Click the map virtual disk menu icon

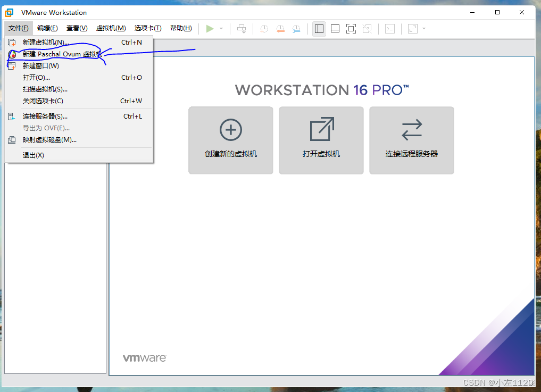coord(12,140)
